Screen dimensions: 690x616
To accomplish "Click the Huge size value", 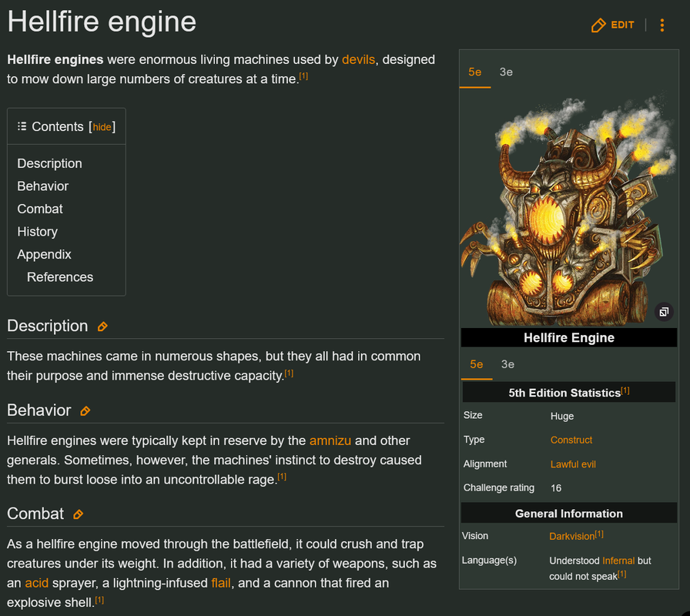I will (x=562, y=417).
